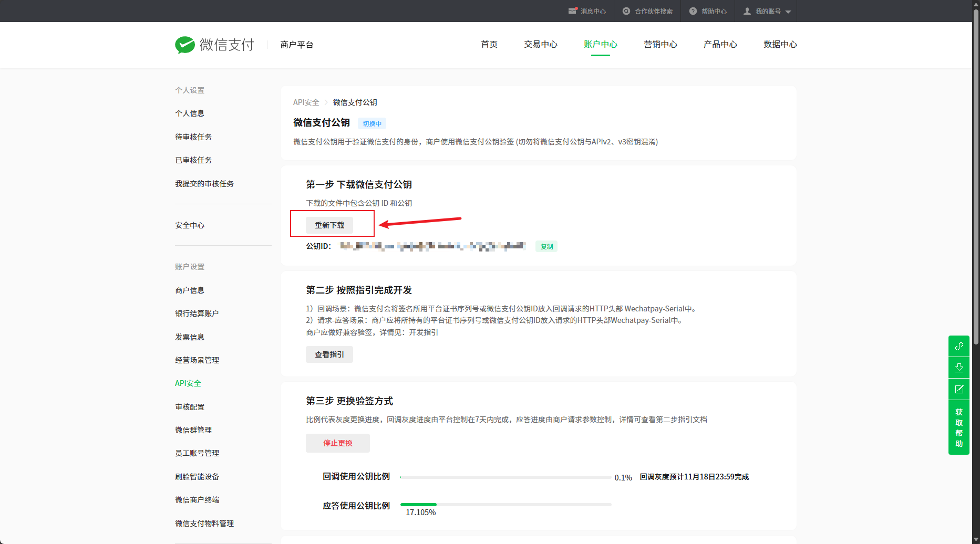Click the green download icon on right sidebar

coord(959,368)
